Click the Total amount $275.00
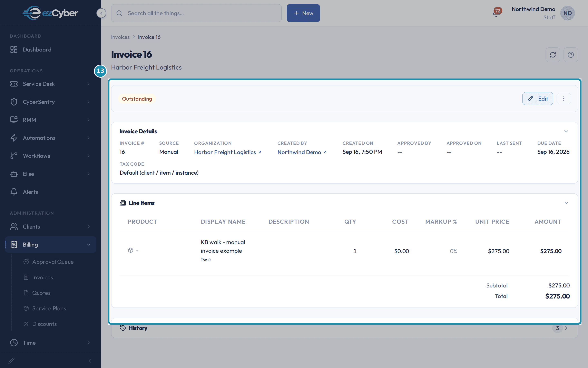Image resolution: width=588 pixels, height=368 pixels. 557,296
